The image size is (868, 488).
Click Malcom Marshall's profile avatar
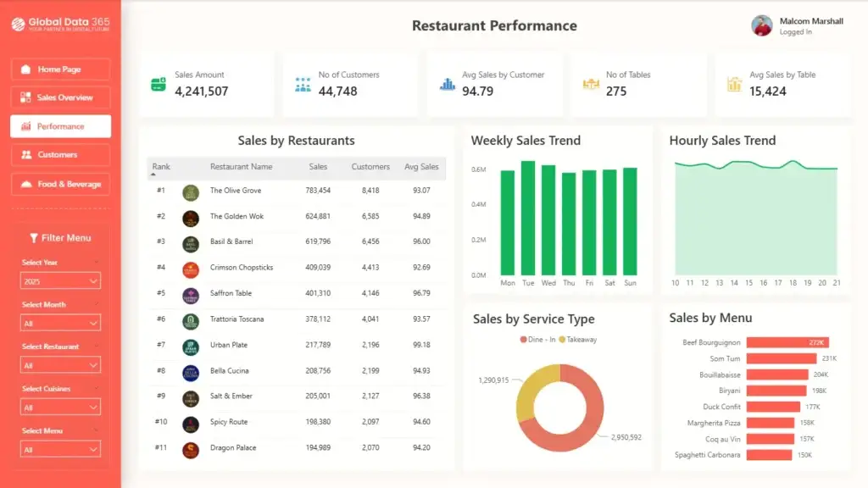(x=762, y=25)
